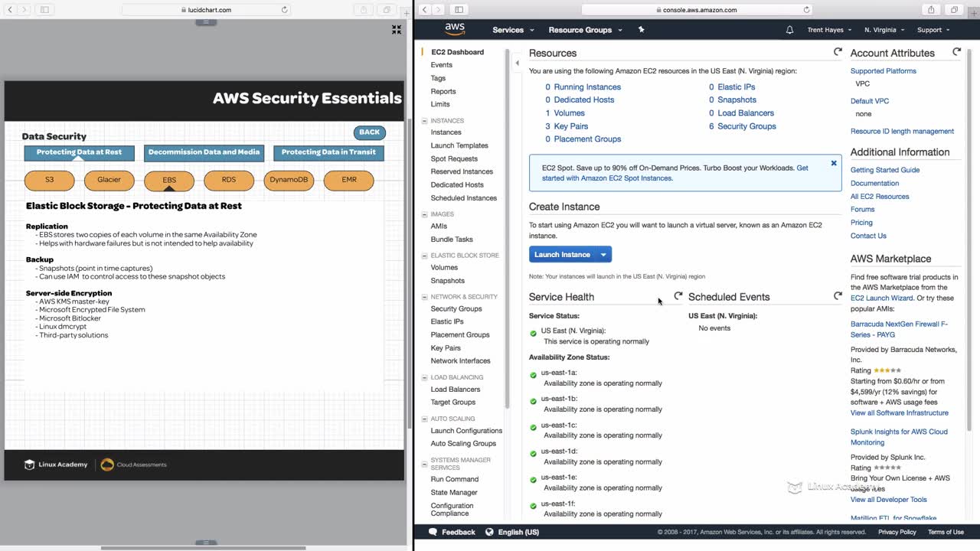Screen dimensions: 980x551
Task: Open the Supported Platforms link
Action: click(x=884, y=71)
